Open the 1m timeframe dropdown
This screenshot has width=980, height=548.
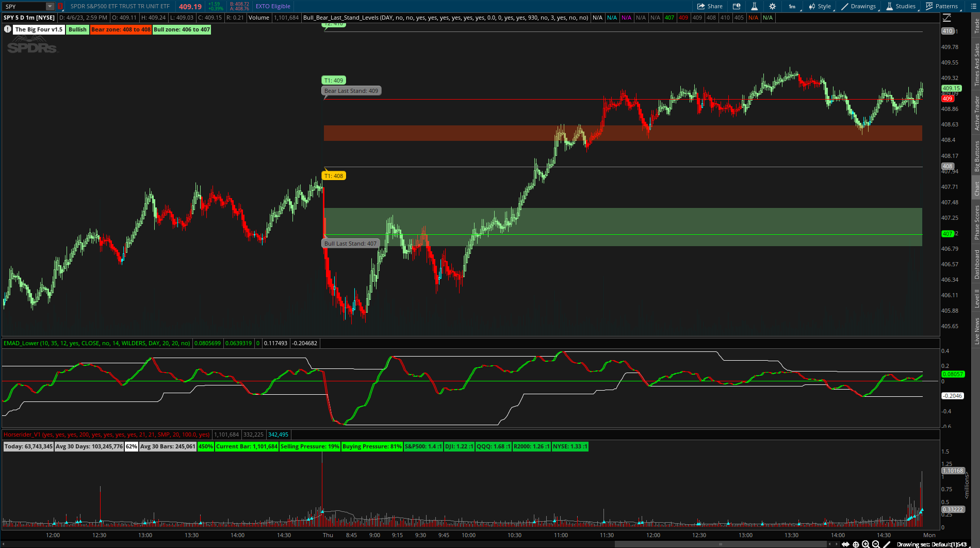pos(792,6)
